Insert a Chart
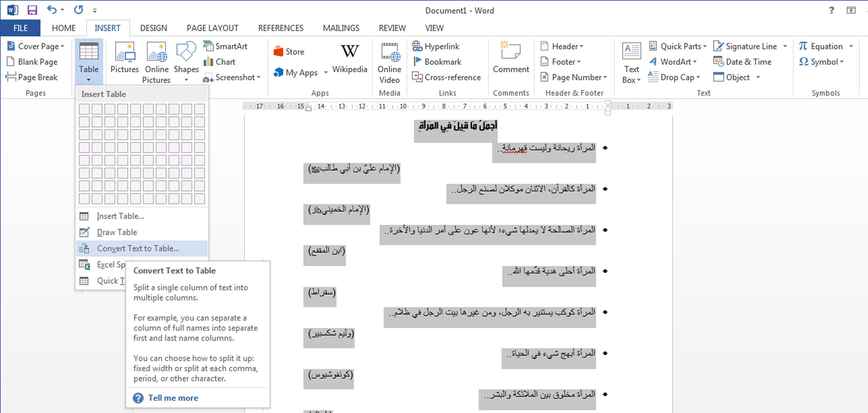The height and width of the screenshot is (413, 868). (220, 62)
